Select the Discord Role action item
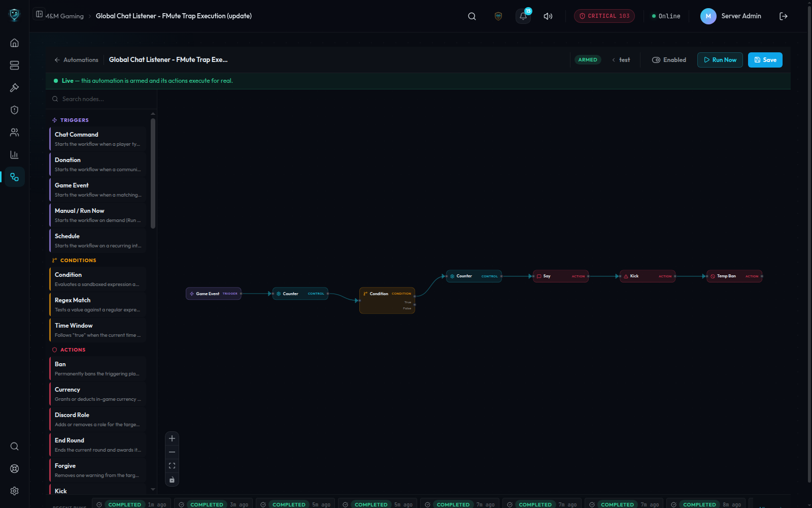 coord(97,420)
